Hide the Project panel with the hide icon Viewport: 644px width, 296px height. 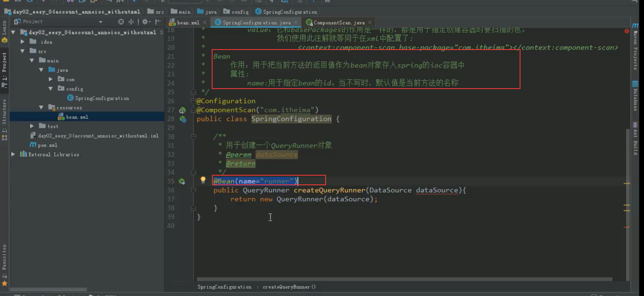point(158,22)
